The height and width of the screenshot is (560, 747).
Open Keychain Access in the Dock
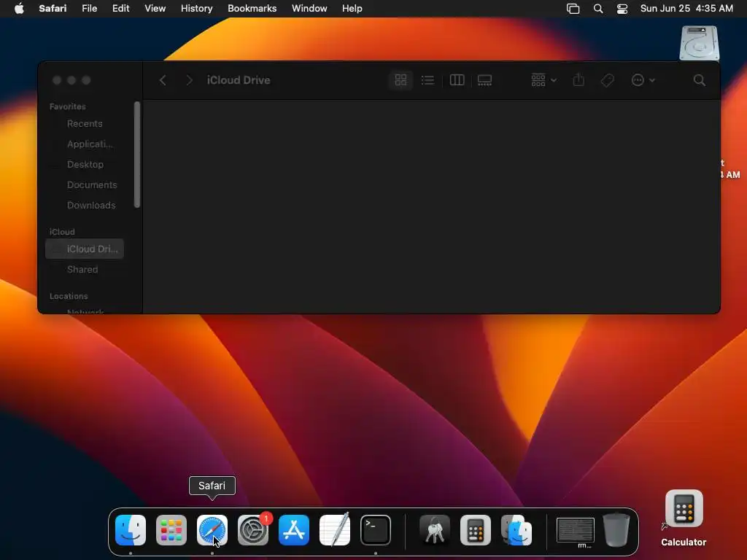pyautogui.click(x=435, y=530)
